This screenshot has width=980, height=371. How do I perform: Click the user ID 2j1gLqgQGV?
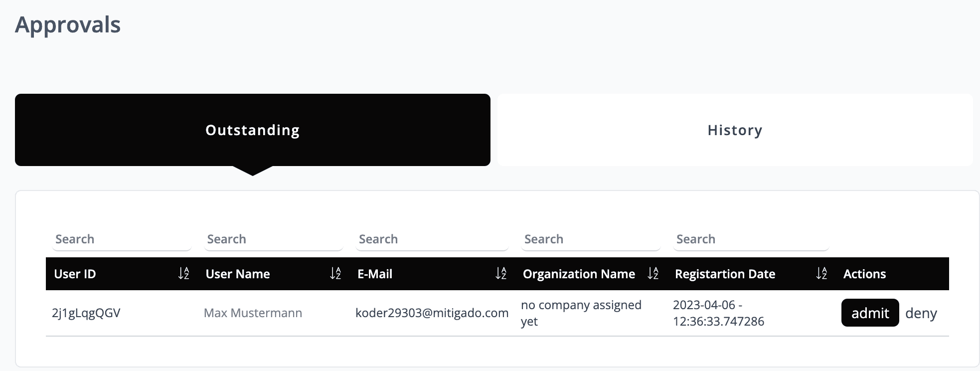[x=86, y=313]
